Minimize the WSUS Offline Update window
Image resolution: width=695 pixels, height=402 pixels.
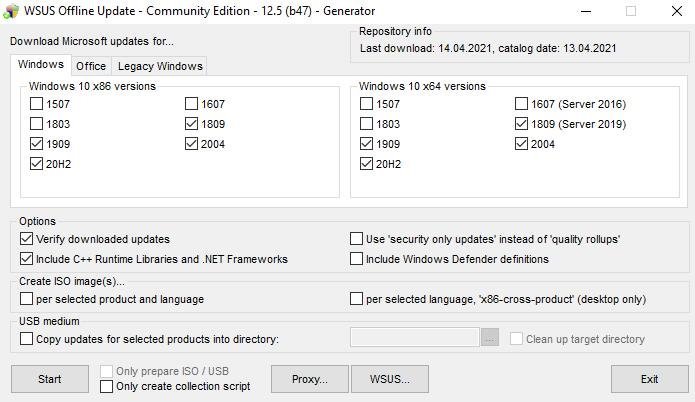coord(586,11)
